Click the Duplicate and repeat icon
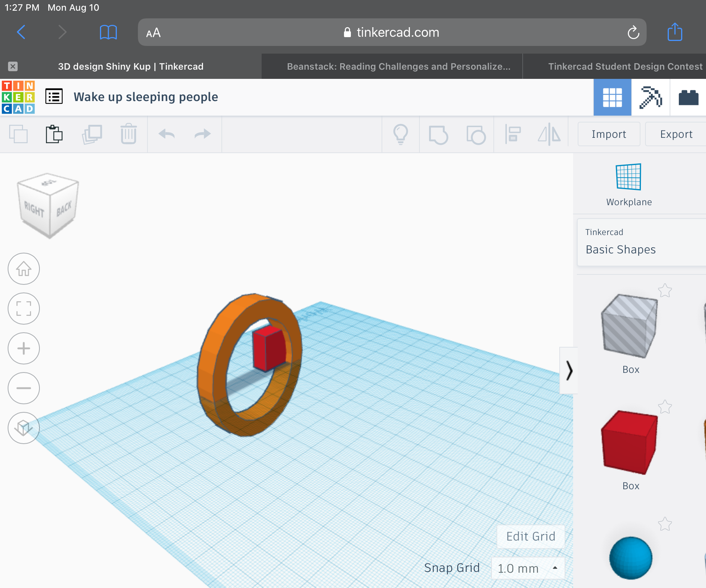Screen dimensions: 706x588 [92, 134]
